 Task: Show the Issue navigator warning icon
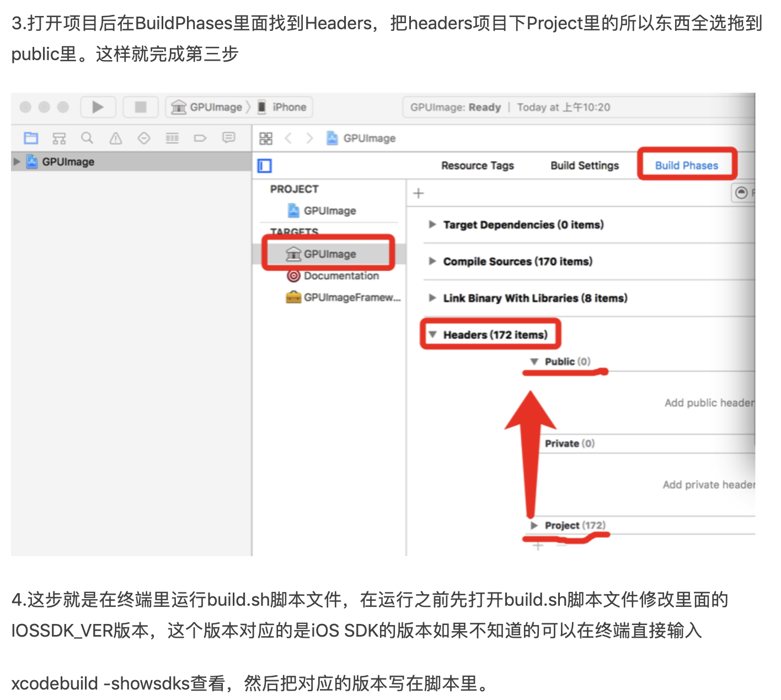tap(115, 138)
